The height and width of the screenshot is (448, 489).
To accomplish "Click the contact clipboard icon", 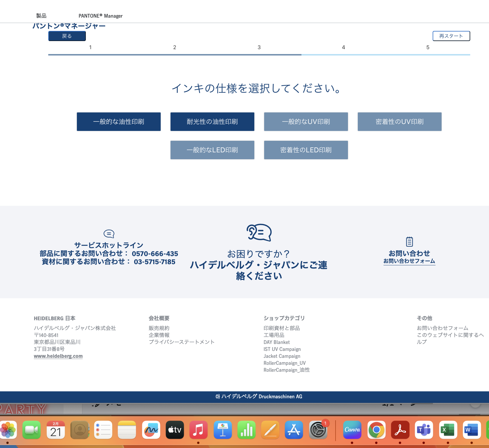I will [410, 241].
